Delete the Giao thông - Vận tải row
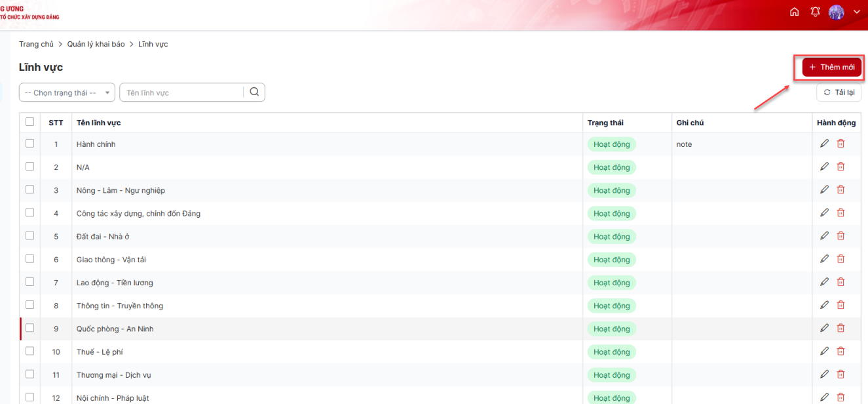868x404 pixels. click(x=840, y=259)
